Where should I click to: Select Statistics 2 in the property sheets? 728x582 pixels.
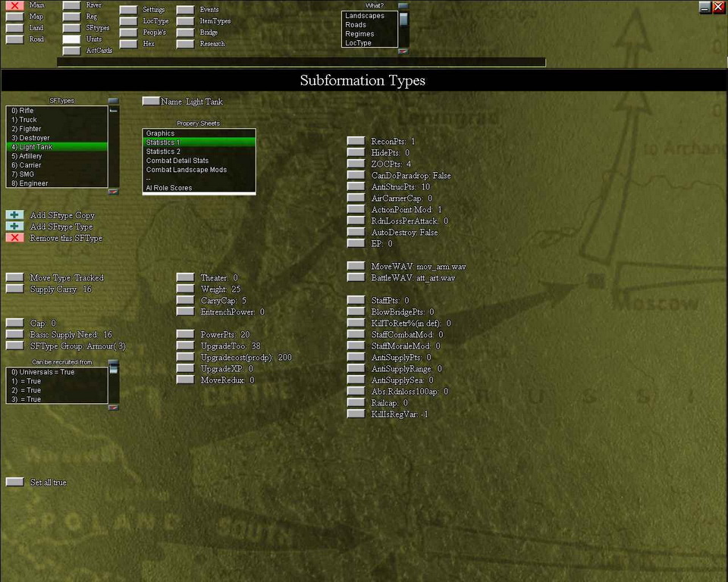(163, 152)
